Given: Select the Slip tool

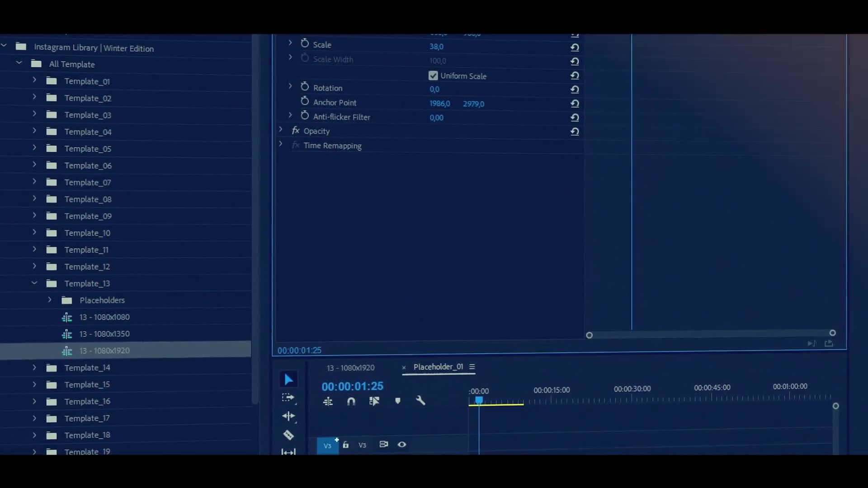Looking at the screenshot, I should pos(288,451).
